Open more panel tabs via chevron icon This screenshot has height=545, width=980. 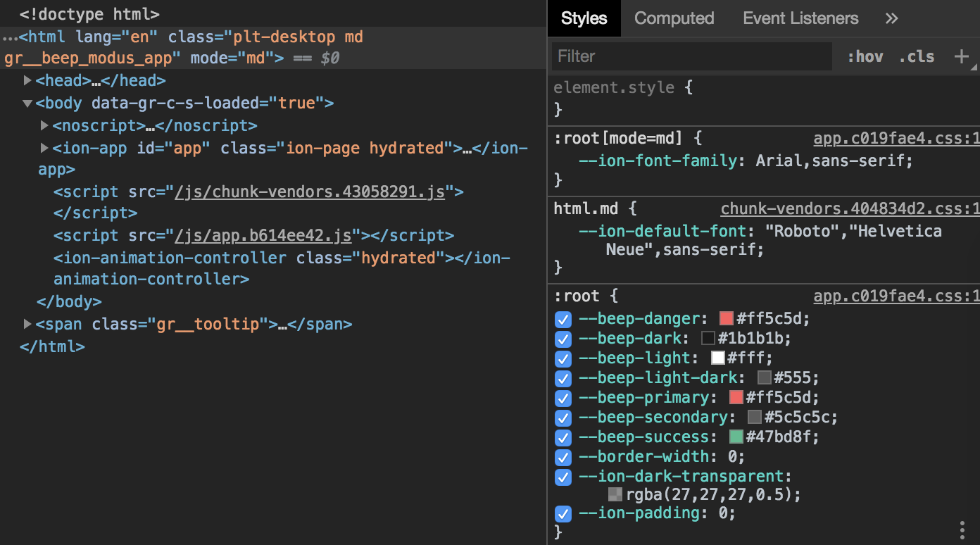coord(891,18)
